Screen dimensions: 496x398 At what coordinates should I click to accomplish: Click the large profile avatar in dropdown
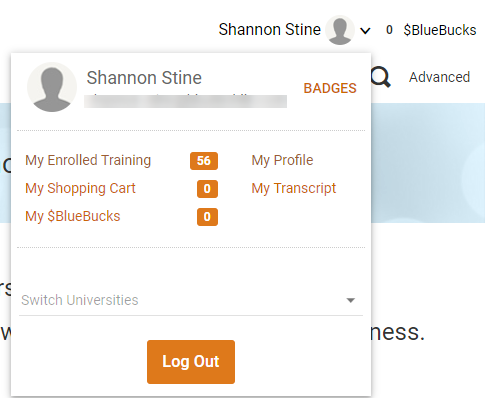click(52, 87)
